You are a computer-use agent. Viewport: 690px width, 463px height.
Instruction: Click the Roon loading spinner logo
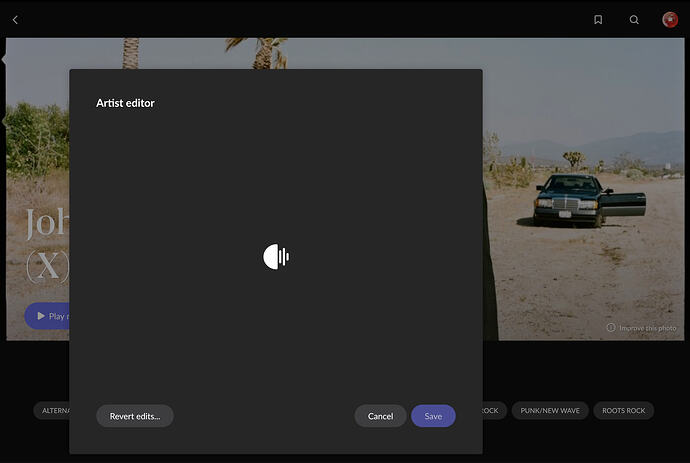[276, 257]
